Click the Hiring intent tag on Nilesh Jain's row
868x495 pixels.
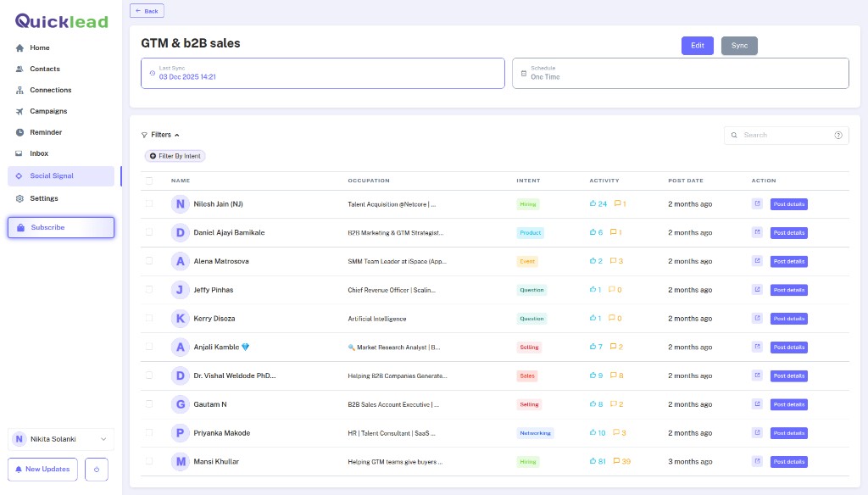(527, 203)
